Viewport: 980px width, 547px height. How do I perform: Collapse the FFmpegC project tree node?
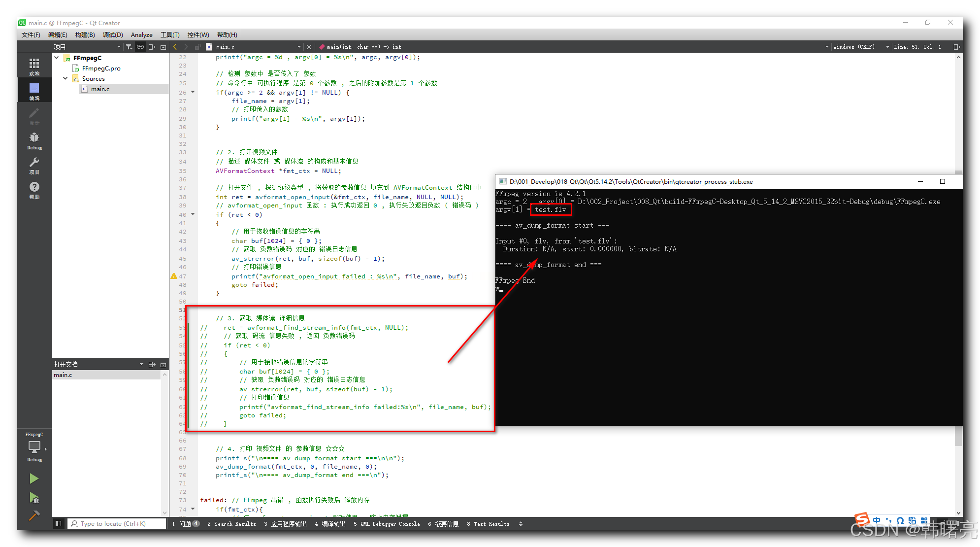pos(57,58)
